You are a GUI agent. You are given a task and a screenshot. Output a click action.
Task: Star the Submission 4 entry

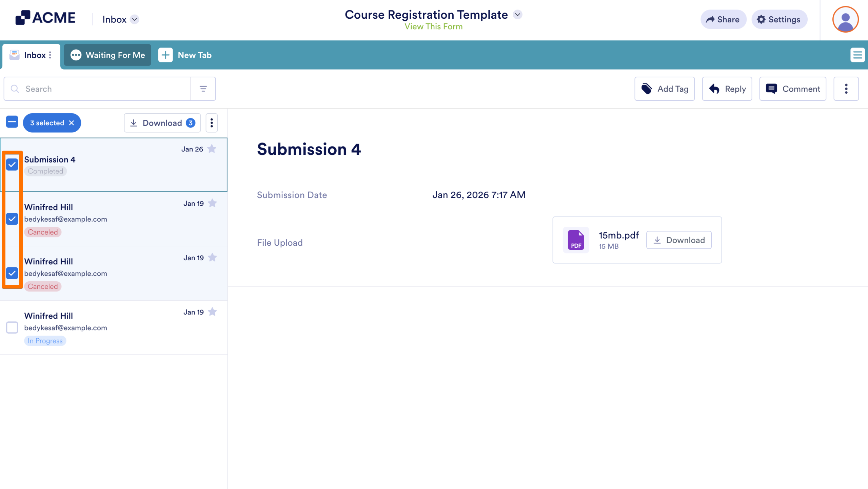click(212, 149)
